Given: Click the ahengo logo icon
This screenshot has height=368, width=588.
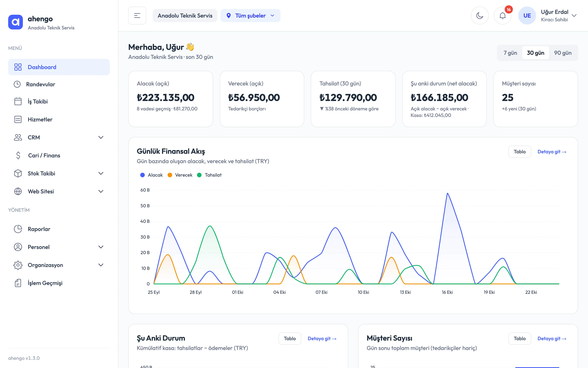Looking at the screenshot, I should pos(15,22).
